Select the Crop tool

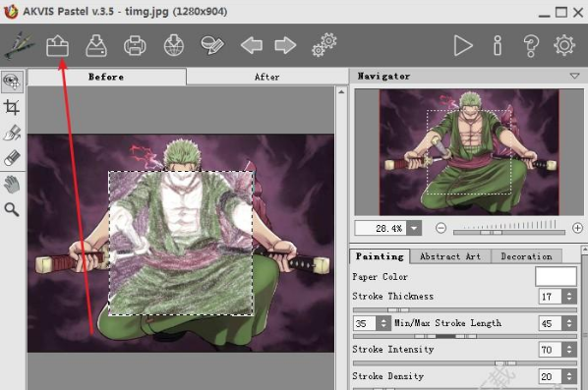point(12,107)
